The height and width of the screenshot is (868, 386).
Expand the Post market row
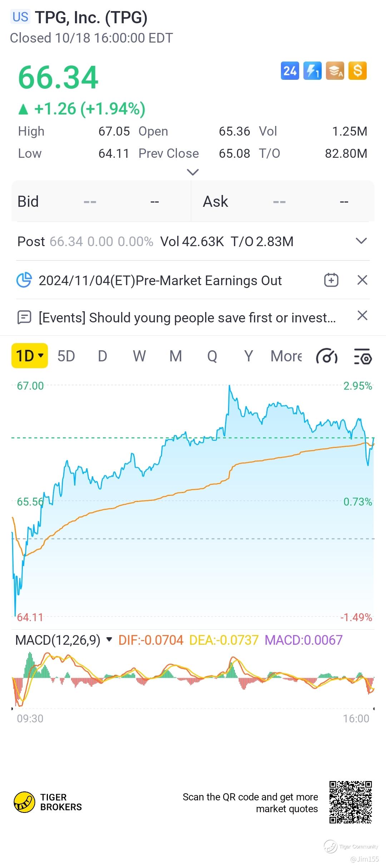point(361,241)
